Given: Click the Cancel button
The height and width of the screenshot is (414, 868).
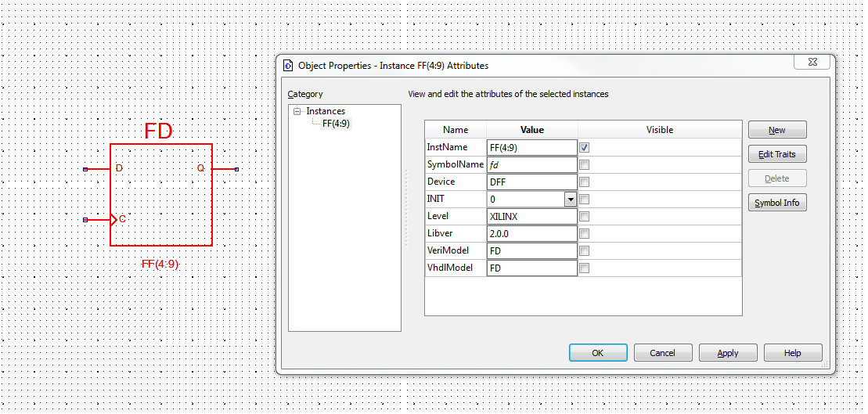Looking at the screenshot, I should click(x=663, y=353).
